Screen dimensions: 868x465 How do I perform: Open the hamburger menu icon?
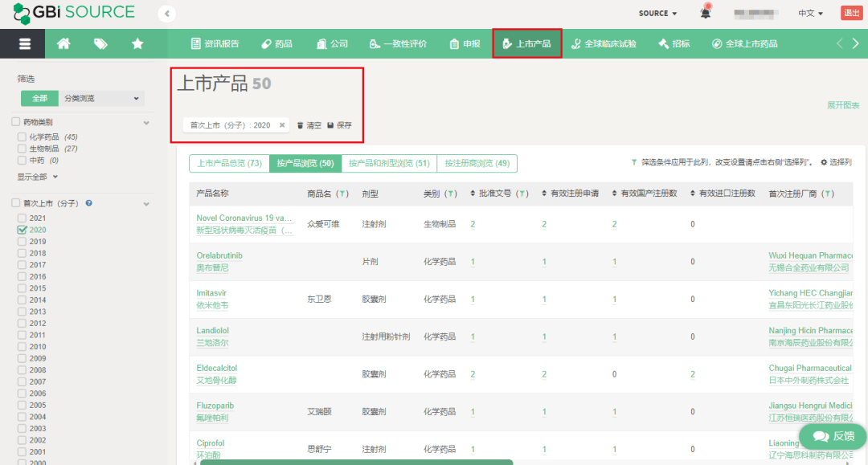tap(24, 43)
